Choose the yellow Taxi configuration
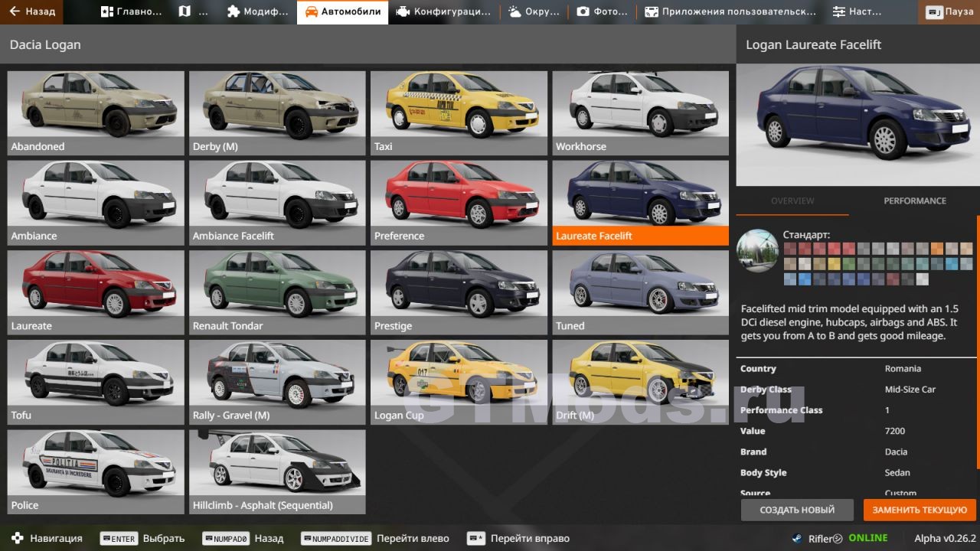The image size is (980, 551). pyautogui.click(x=459, y=112)
